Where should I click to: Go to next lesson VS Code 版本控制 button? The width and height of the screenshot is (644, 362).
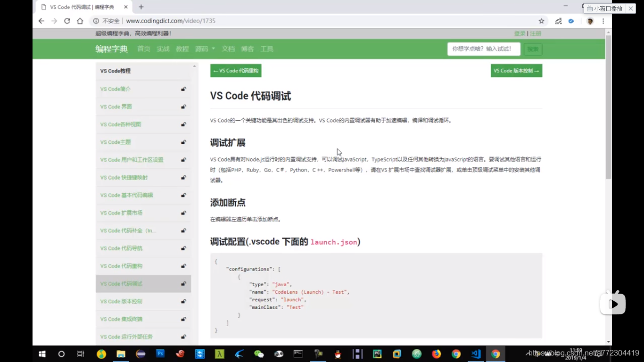coord(516,71)
